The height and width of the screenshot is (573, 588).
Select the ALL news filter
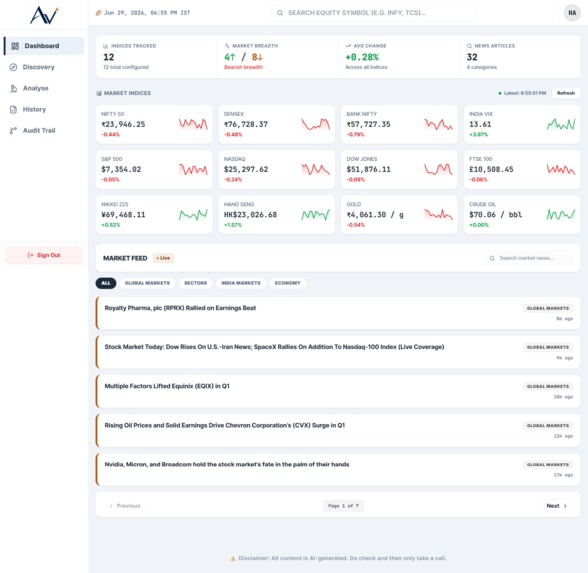point(106,283)
